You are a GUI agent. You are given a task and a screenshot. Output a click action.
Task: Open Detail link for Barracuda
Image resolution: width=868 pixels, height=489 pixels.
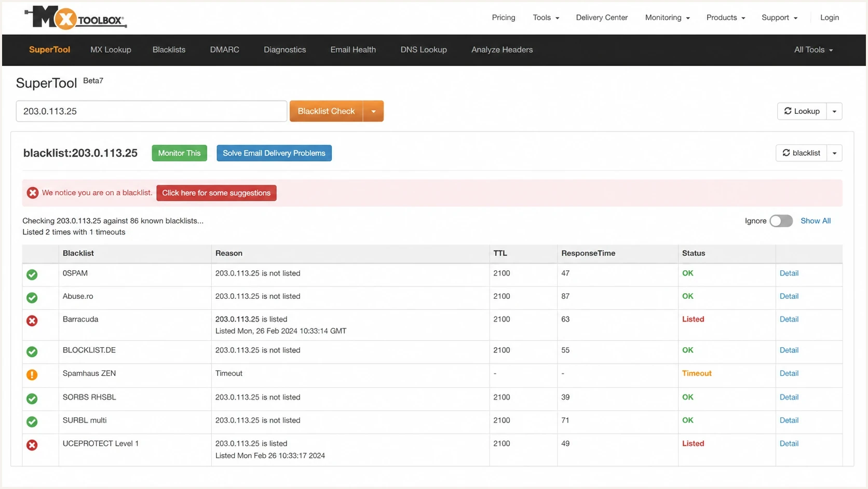coord(789,319)
